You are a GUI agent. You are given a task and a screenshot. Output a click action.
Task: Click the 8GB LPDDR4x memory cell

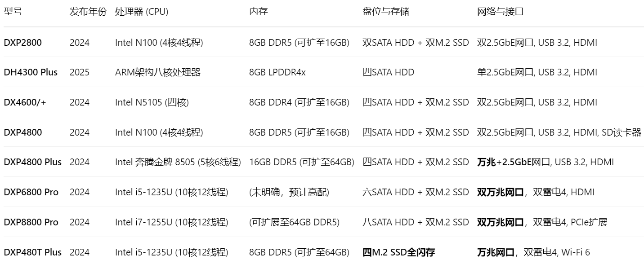pos(277,72)
